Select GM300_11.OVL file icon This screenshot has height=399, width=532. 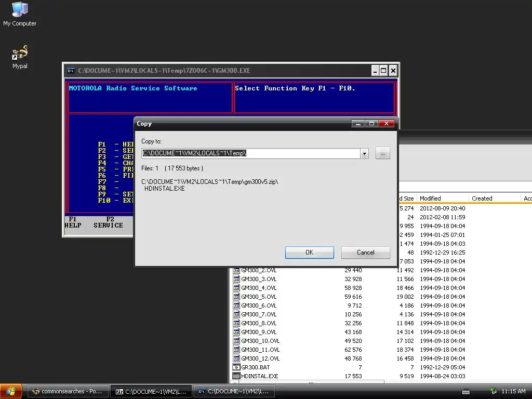(236, 350)
